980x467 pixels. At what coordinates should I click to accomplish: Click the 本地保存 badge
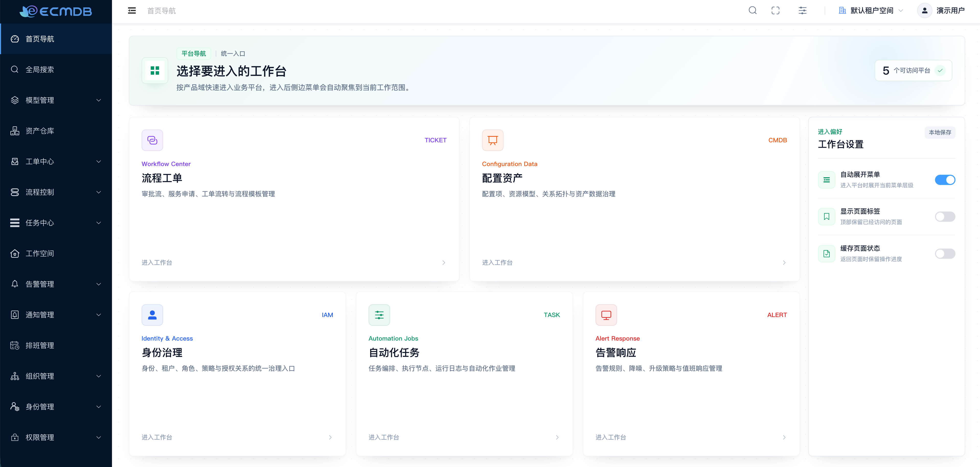point(940,132)
